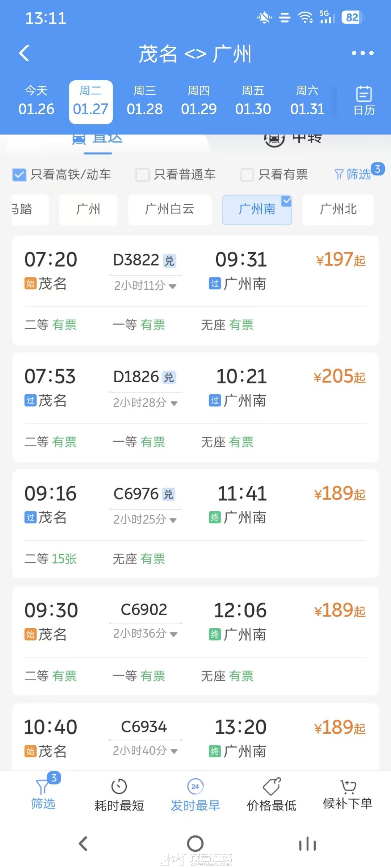The image size is (391, 868).
Task: Tap the filter funnel icon in the bottom bar
Action: click(x=43, y=787)
